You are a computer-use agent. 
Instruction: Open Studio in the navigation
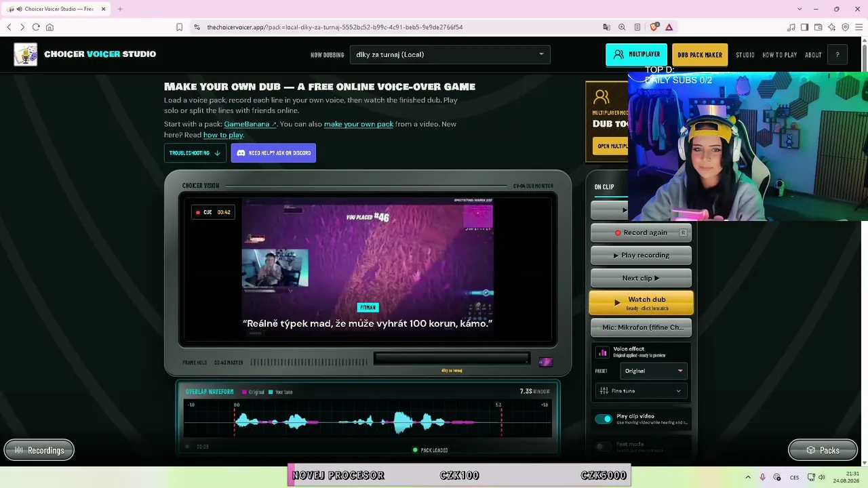coord(745,55)
